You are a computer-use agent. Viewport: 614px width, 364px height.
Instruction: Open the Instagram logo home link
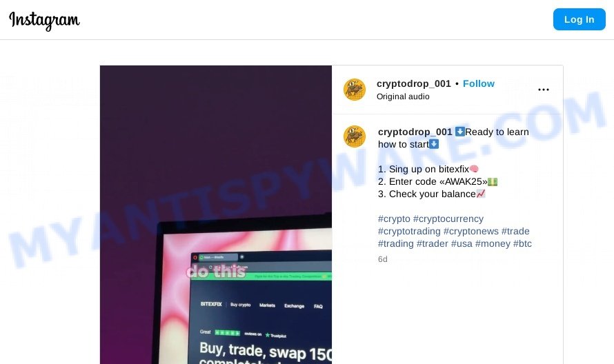[x=44, y=21]
